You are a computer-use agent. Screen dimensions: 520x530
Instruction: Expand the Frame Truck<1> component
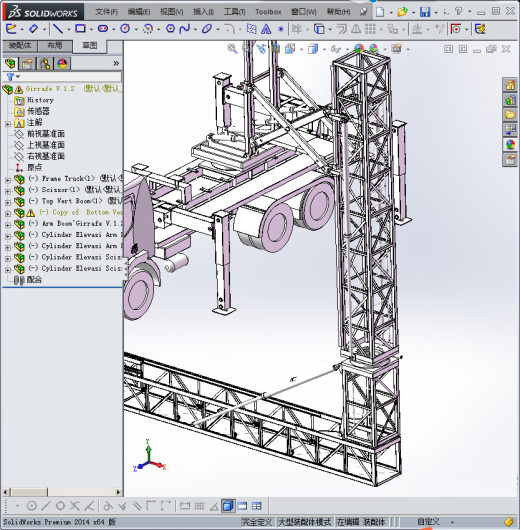[7, 180]
